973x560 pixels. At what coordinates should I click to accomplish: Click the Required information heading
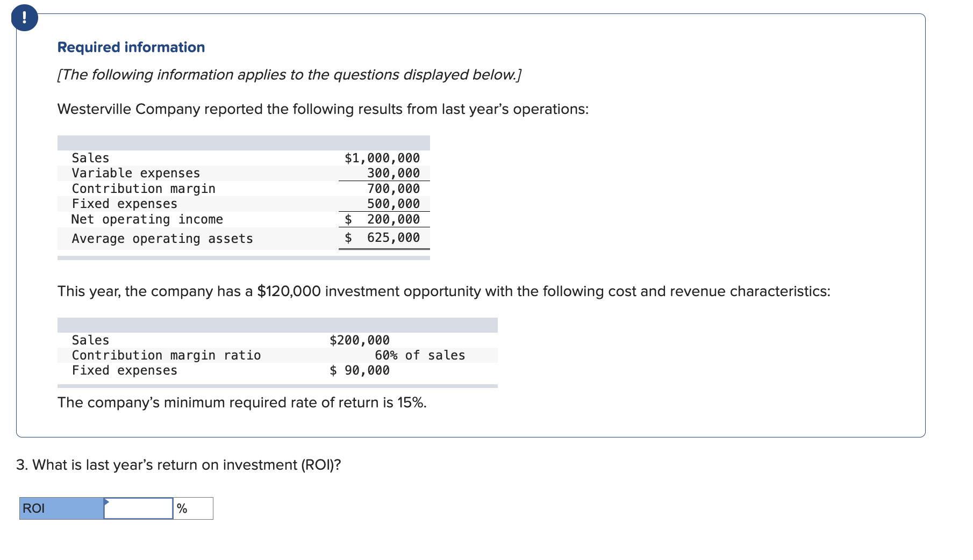[131, 47]
